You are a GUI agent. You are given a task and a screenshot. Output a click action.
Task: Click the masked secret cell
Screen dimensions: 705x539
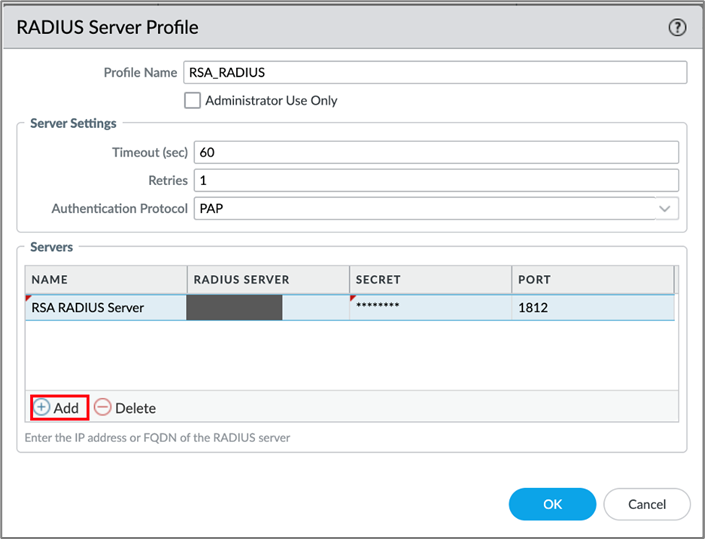(x=430, y=308)
